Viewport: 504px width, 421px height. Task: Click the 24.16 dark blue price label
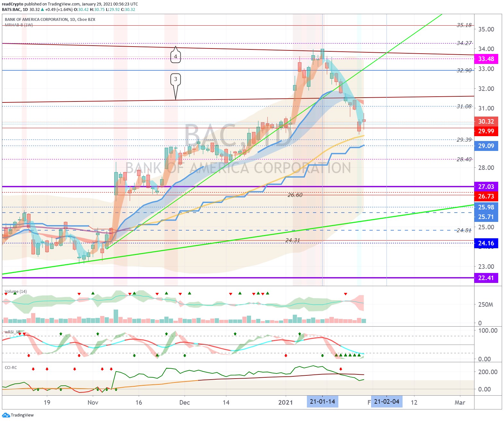pyautogui.click(x=486, y=243)
